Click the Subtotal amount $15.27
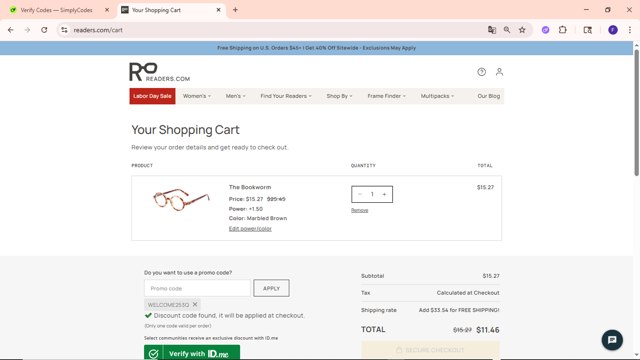This screenshot has height=360, width=640. click(x=491, y=276)
